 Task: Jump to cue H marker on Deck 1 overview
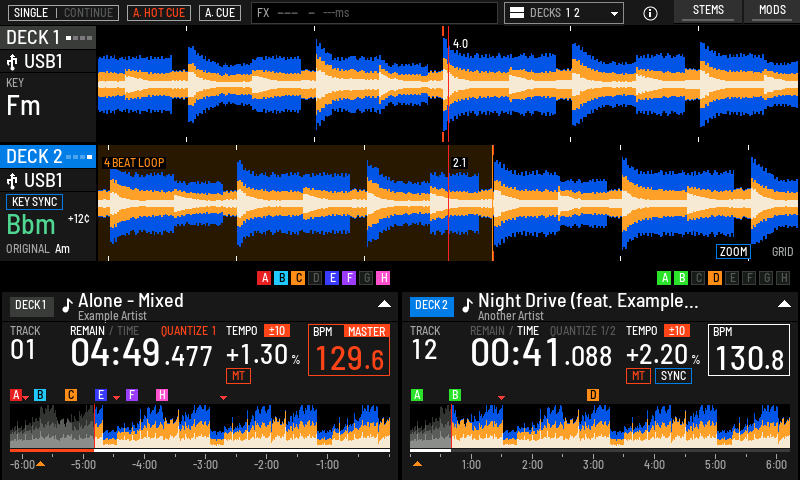coord(162,395)
